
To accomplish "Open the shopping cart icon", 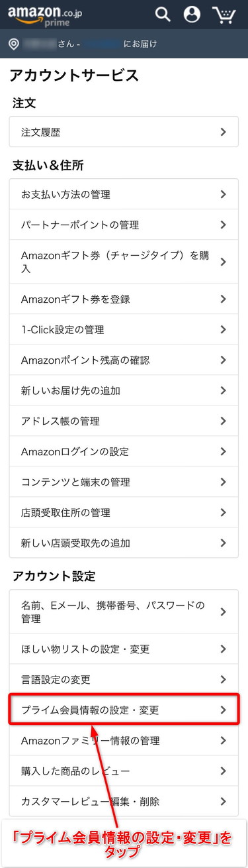I will click(x=225, y=14).
